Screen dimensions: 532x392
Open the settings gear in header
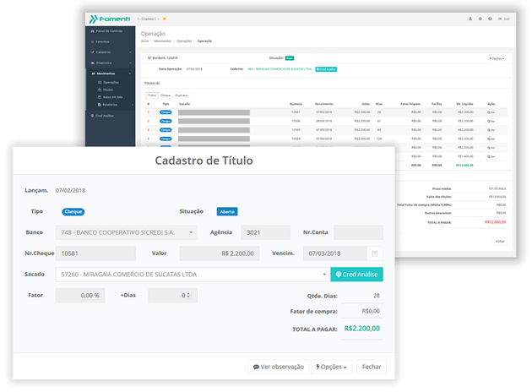(480, 18)
